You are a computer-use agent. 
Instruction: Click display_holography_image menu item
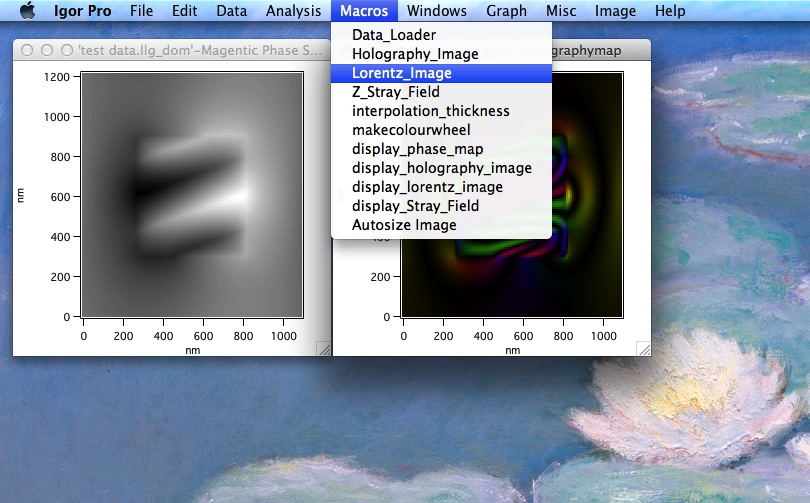[x=441, y=168]
